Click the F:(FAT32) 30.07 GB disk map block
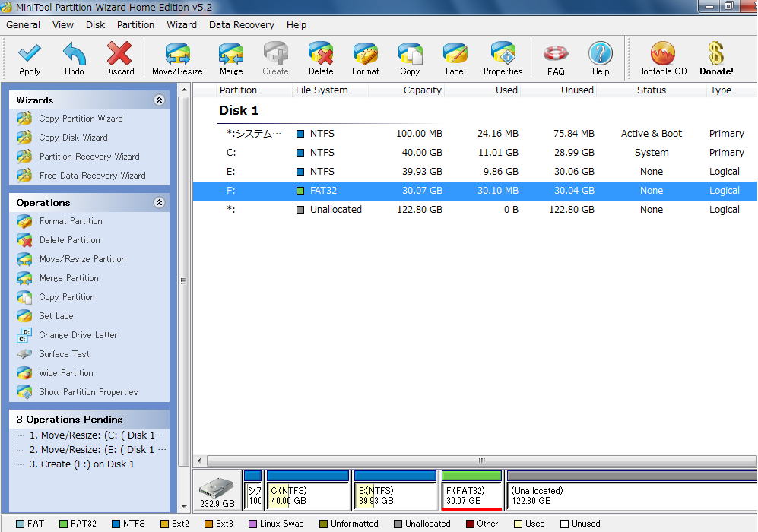 (x=472, y=490)
